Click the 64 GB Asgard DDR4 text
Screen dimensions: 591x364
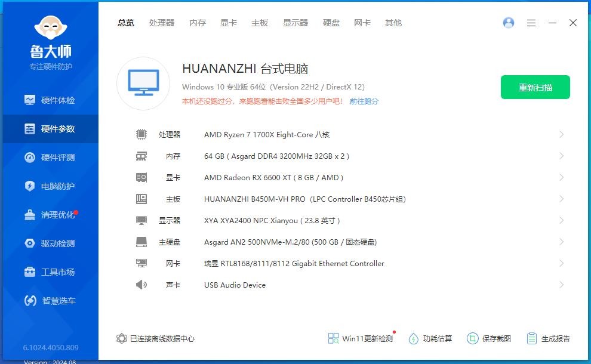(276, 156)
